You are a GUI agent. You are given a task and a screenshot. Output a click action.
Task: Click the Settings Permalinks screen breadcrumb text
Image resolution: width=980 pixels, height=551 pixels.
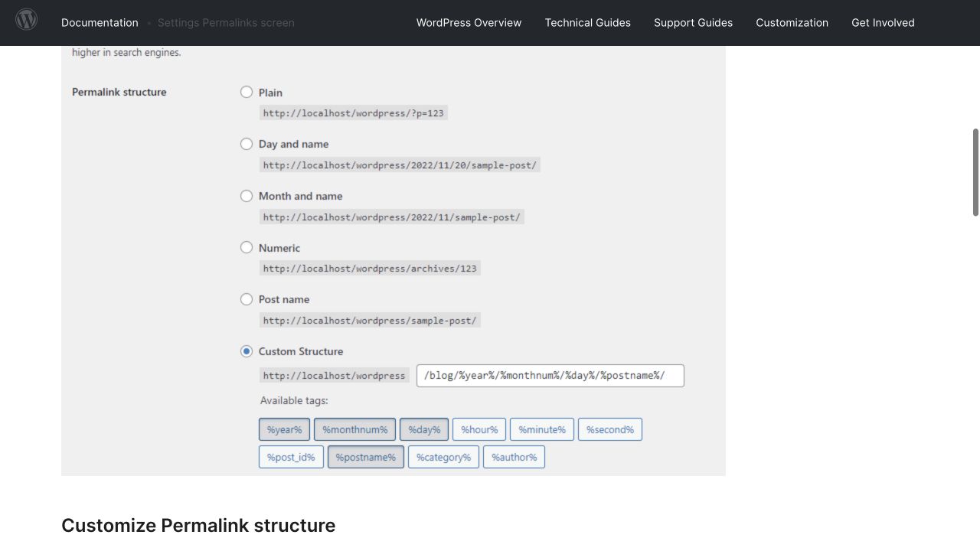click(226, 23)
